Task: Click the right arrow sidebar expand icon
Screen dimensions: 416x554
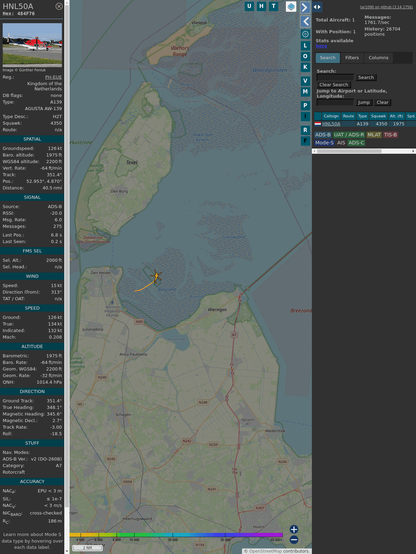Action: (x=305, y=7)
